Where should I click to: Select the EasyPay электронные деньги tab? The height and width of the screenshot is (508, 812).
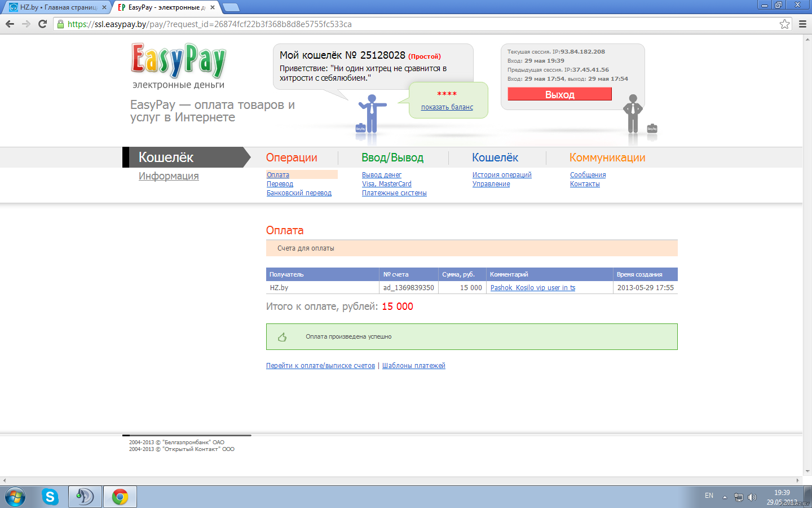tap(164, 7)
